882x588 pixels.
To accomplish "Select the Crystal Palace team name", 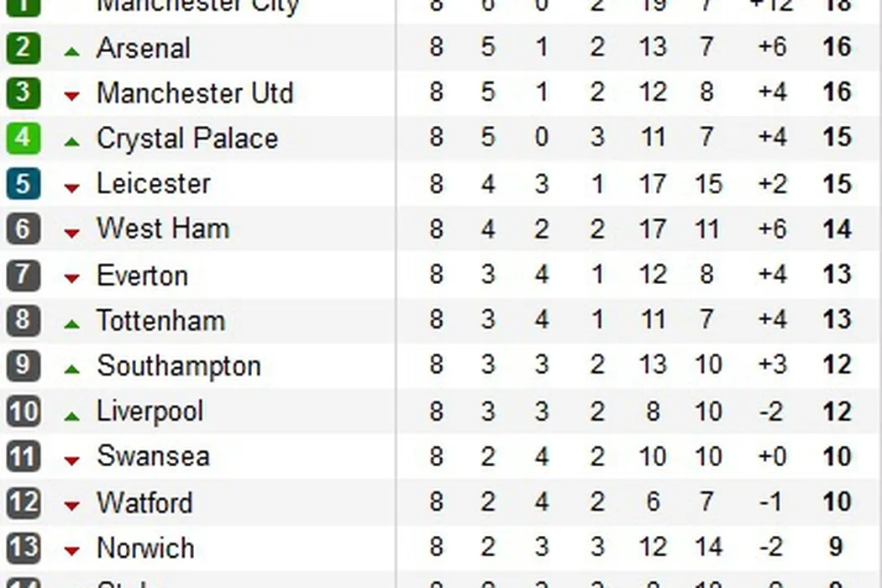I will [x=187, y=138].
